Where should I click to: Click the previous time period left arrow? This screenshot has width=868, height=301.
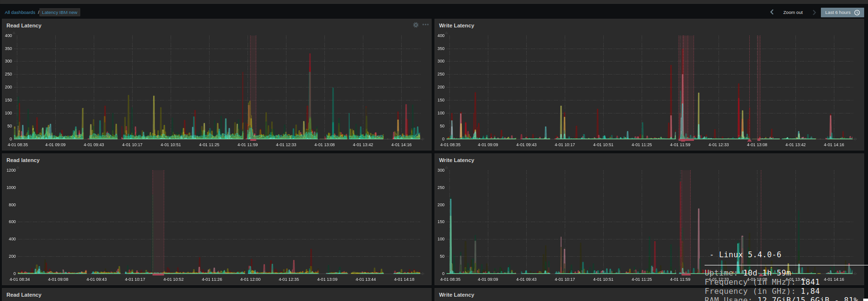(772, 13)
